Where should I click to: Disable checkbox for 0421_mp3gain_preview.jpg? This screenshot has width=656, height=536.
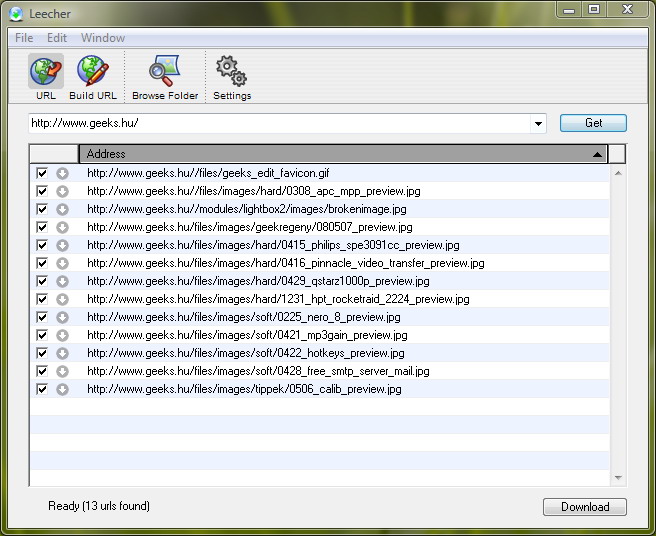tap(42, 335)
